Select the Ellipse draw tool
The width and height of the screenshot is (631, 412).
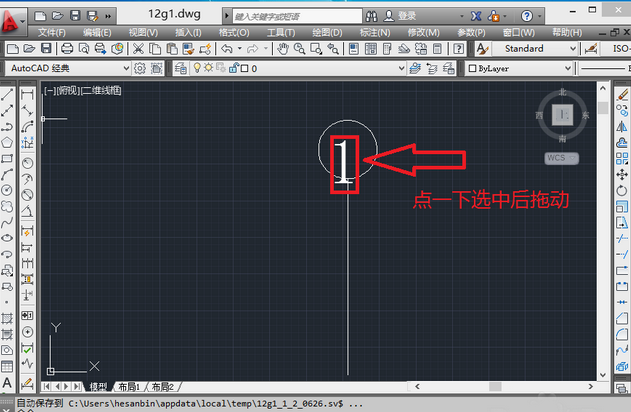pos(7,238)
